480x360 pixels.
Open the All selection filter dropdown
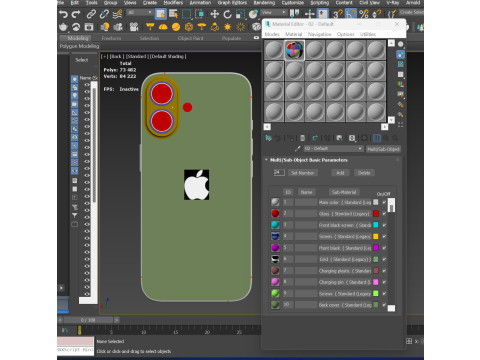(140, 13)
